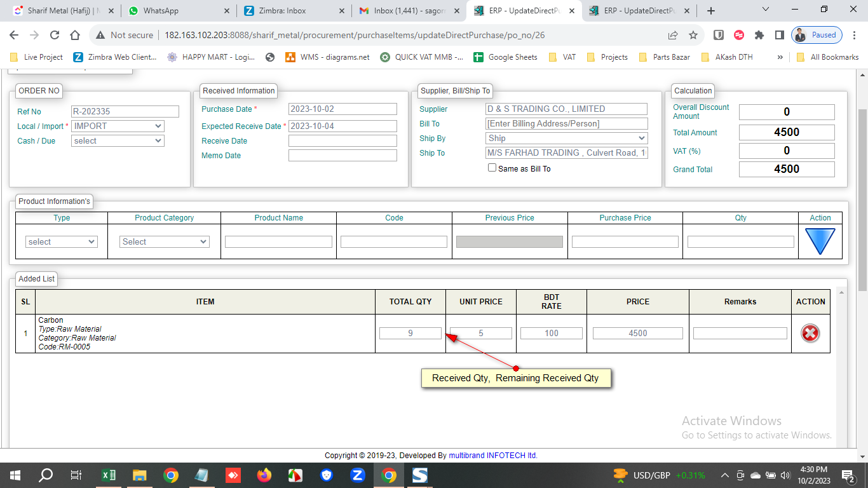The image size is (868, 488).
Task: Bookmark this page with the star icon
Action: [693, 36]
